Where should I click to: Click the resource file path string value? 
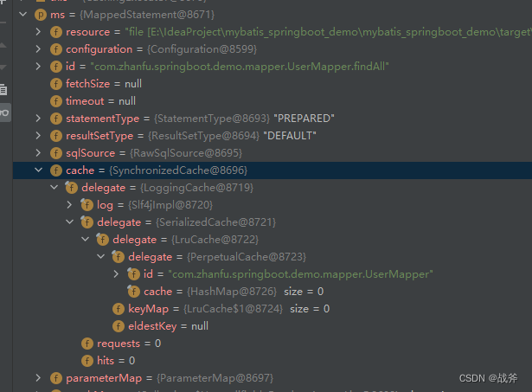pyautogui.click(x=329, y=32)
